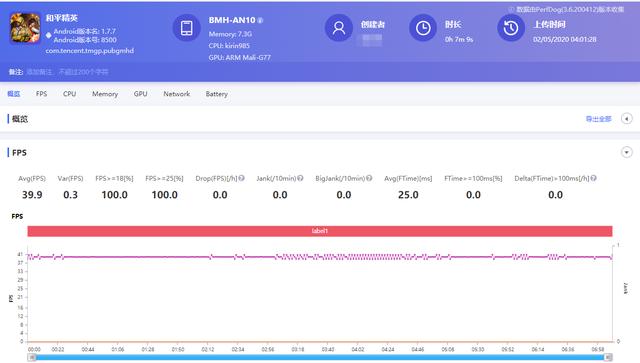Click the creator user profile icon

point(338,28)
